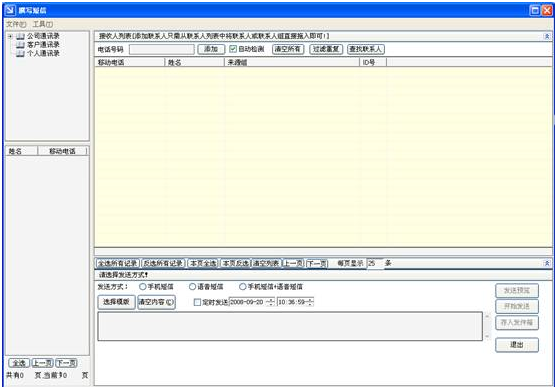
Task: Click the 电话号码 input field
Action: tap(162, 49)
